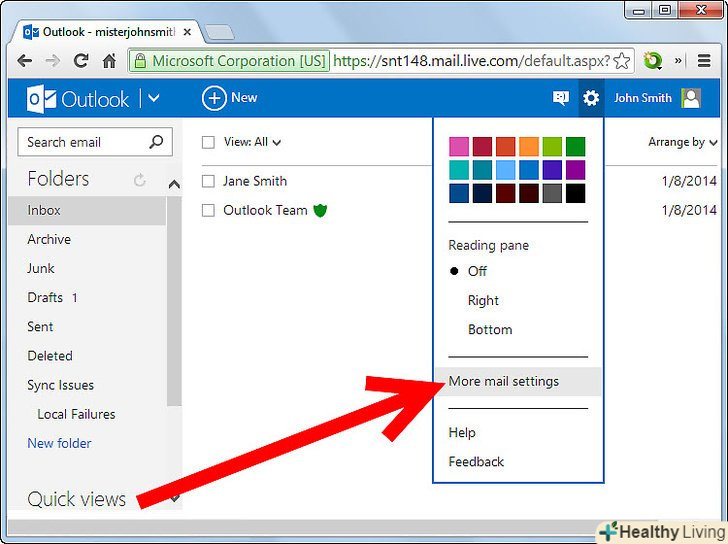Select the Jane Smith email checkbox
This screenshot has width=728, height=544.
click(x=208, y=181)
